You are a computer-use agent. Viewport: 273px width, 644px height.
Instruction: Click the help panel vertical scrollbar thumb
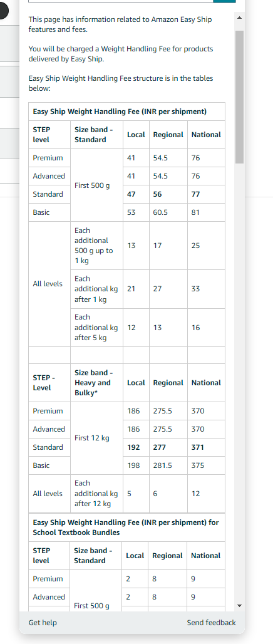click(x=240, y=97)
